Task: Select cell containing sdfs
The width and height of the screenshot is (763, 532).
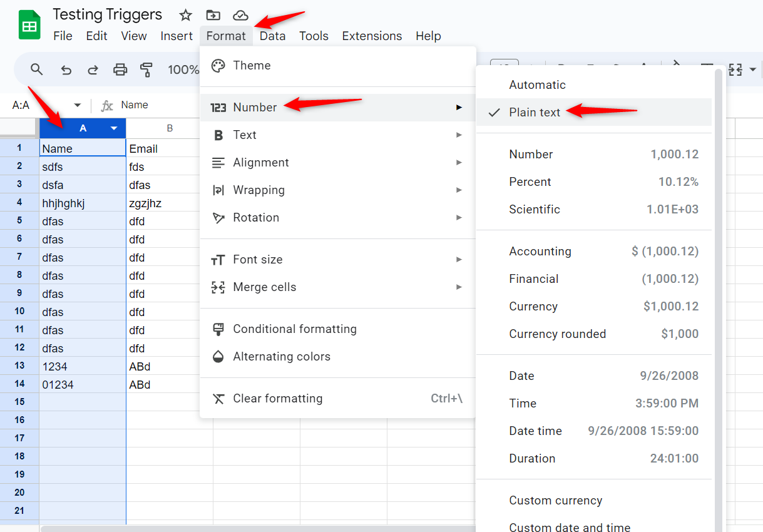Action: [x=83, y=166]
